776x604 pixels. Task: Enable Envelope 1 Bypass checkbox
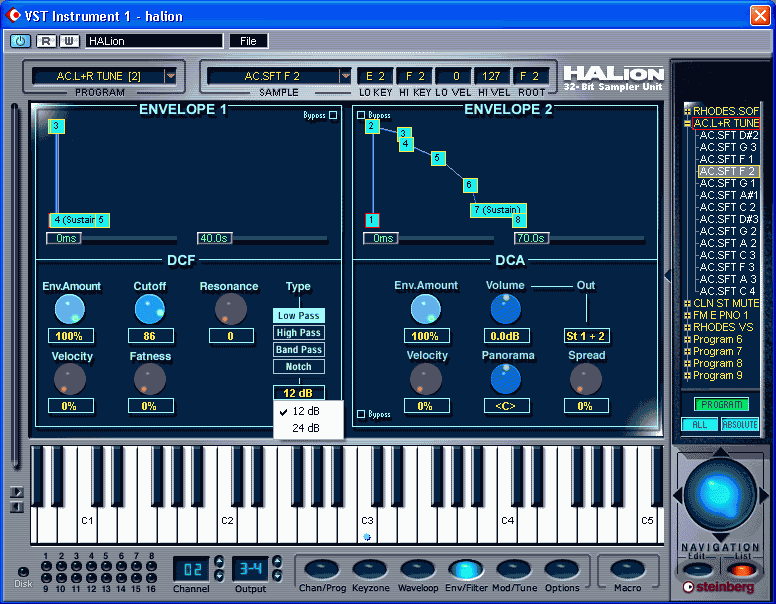point(333,115)
